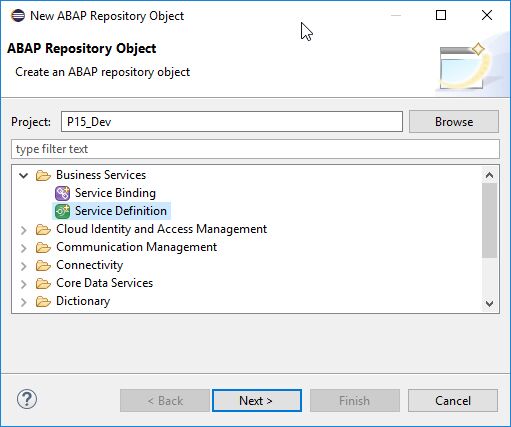Viewport: 511px width, 427px height.
Task: Select the Core Data Services folder icon
Action: [x=43, y=283]
